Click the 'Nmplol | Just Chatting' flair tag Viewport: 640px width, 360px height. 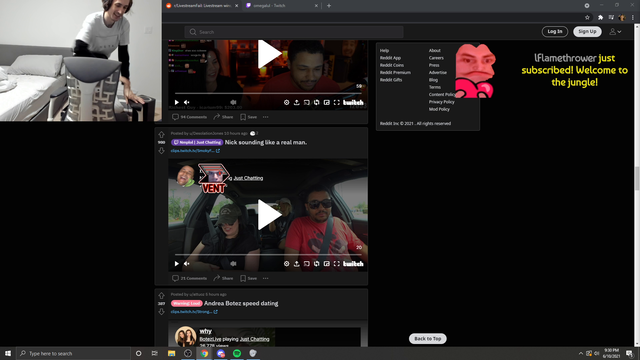click(197, 142)
